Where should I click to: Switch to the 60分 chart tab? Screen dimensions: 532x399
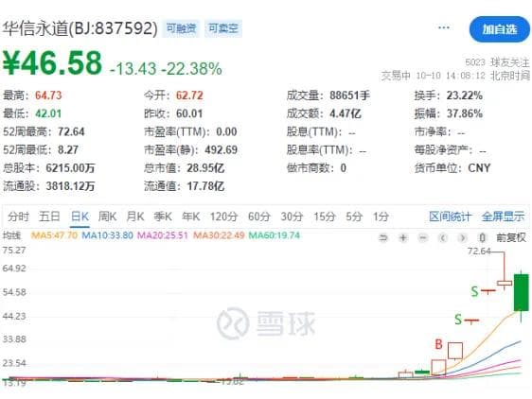(x=258, y=217)
